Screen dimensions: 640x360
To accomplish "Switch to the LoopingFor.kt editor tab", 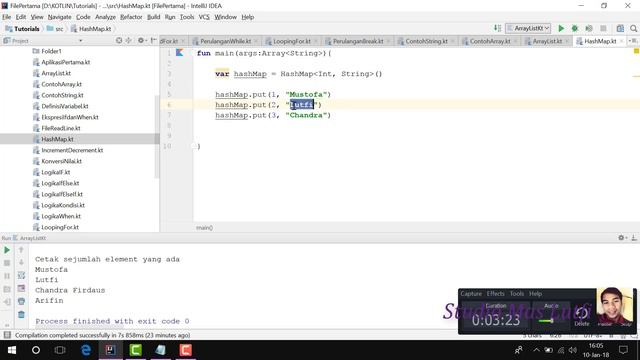I will tap(291, 41).
